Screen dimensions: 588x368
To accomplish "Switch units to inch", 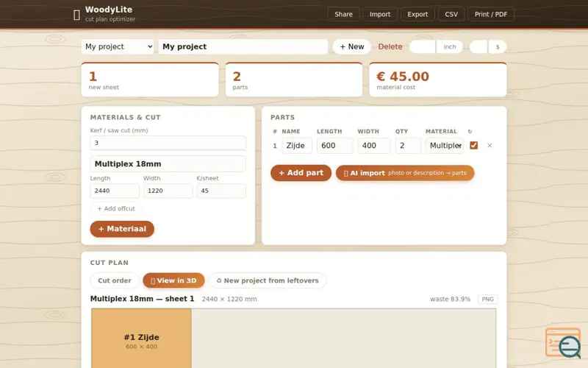I will [x=449, y=47].
